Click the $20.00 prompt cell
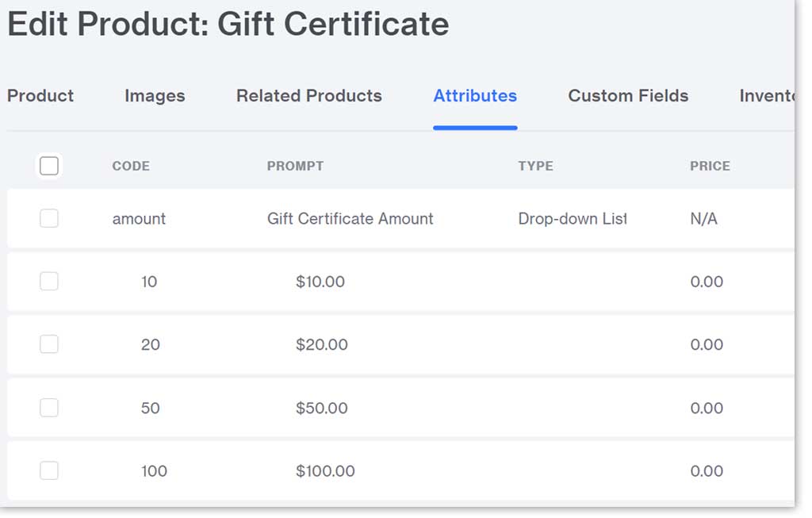This screenshot has width=812, height=518. click(322, 344)
